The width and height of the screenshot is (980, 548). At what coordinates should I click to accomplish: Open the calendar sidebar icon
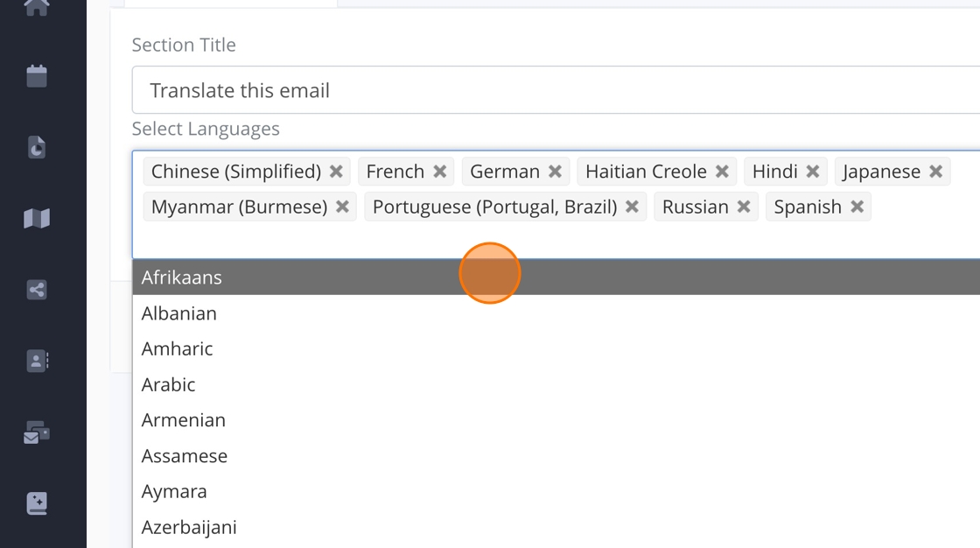(x=37, y=76)
